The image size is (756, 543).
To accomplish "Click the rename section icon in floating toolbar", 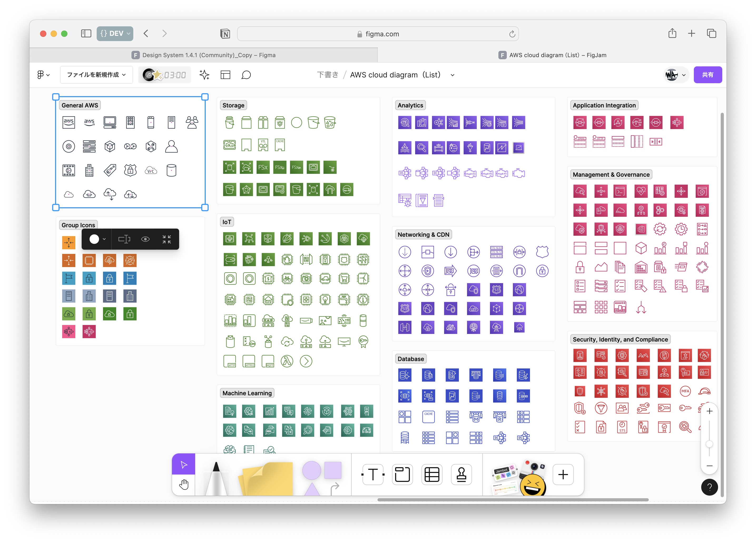I will (124, 239).
